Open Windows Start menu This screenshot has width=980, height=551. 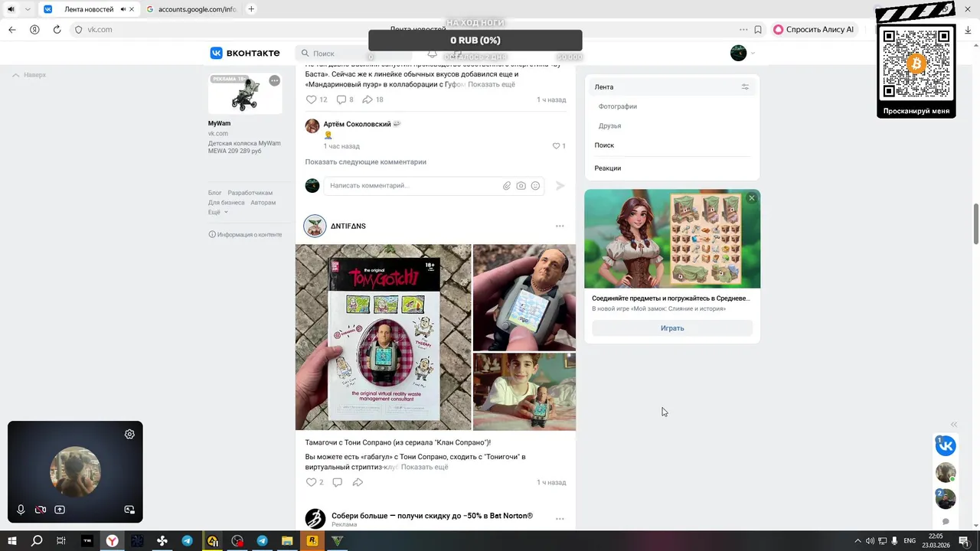click(11, 540)
